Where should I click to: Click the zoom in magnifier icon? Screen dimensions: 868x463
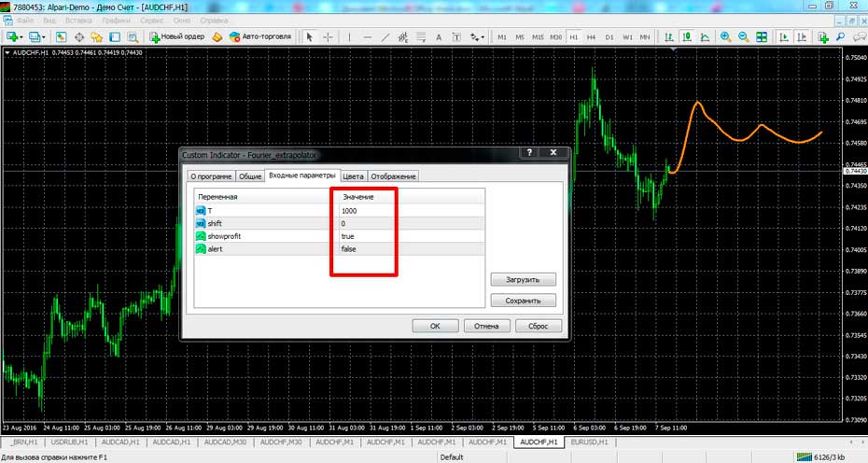[x=725, y=36]
